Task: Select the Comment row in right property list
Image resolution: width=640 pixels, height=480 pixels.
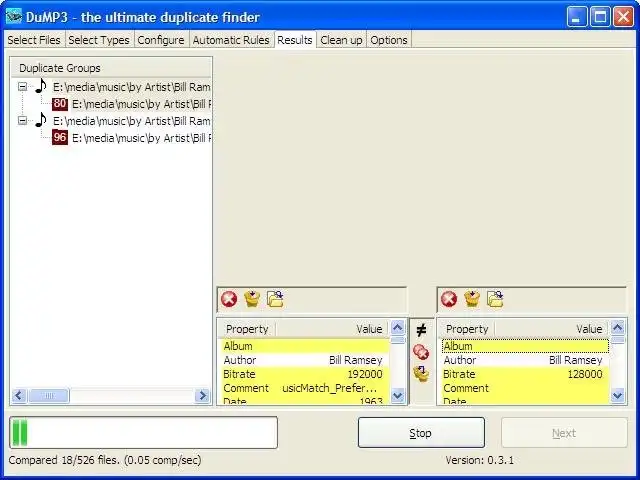Action: 525,388
